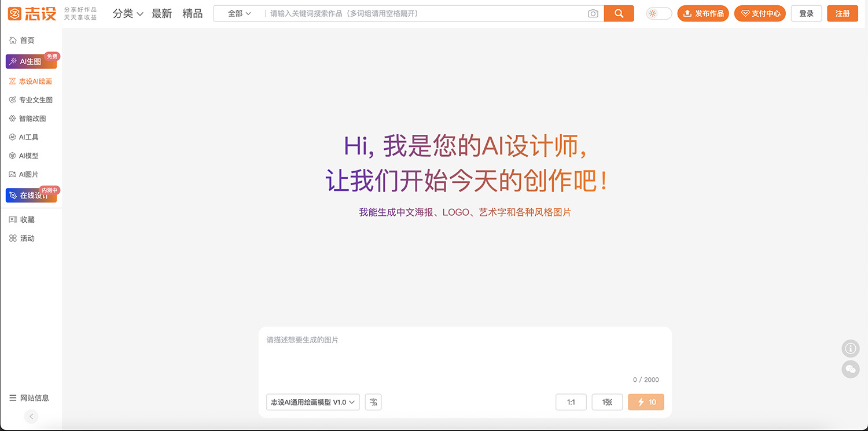Collapse the sidebar with chevron button
Image resolution: width=868 pixels, height=431 pixels.
click(x=31, y=417)
